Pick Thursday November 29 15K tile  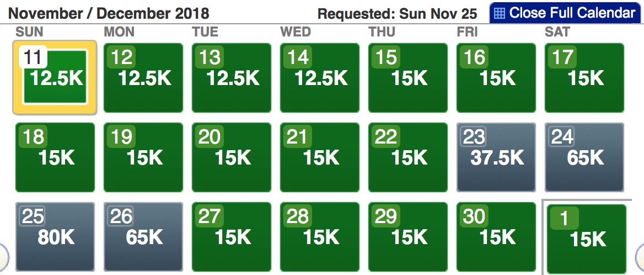pos(408,236)
